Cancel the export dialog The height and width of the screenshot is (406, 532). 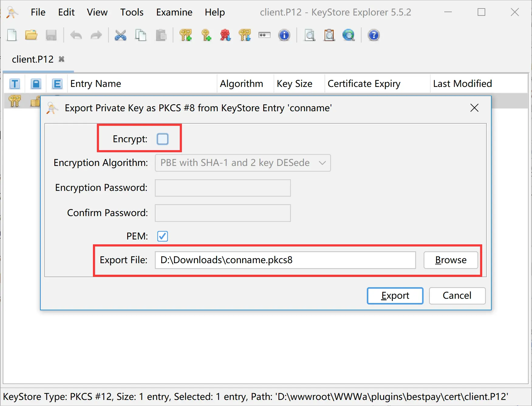point(457,296)
